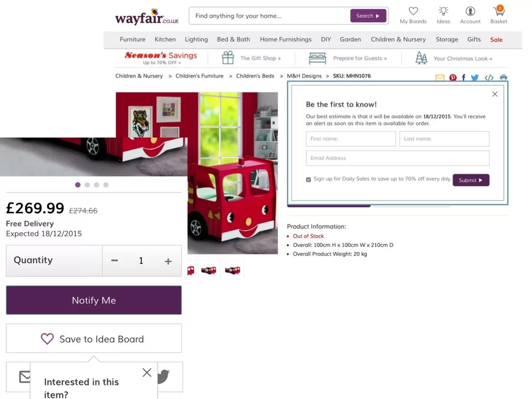Click the Last name field

pos(445,139)
